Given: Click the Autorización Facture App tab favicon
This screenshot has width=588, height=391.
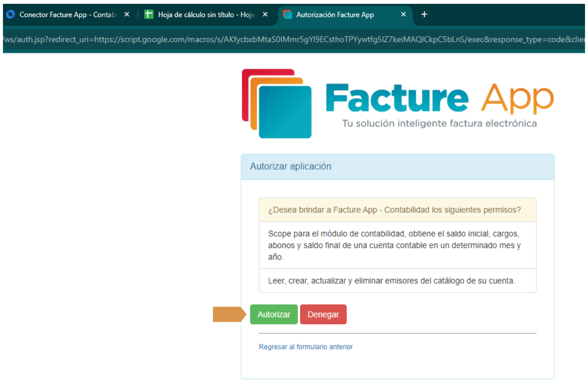Looking at the screenshot, I should point(288,15).
